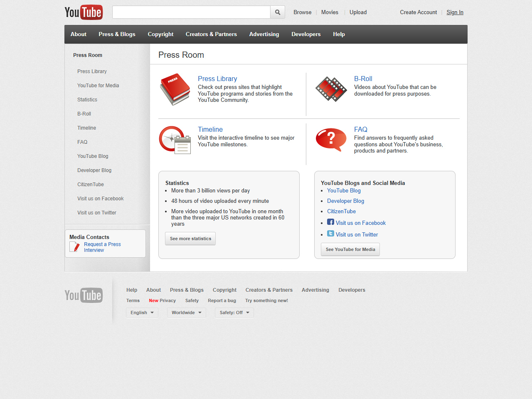The height and width of the screenshot is (399, 532).
Task: Click Advertising link in footer
Action: (x=315, y=290)
